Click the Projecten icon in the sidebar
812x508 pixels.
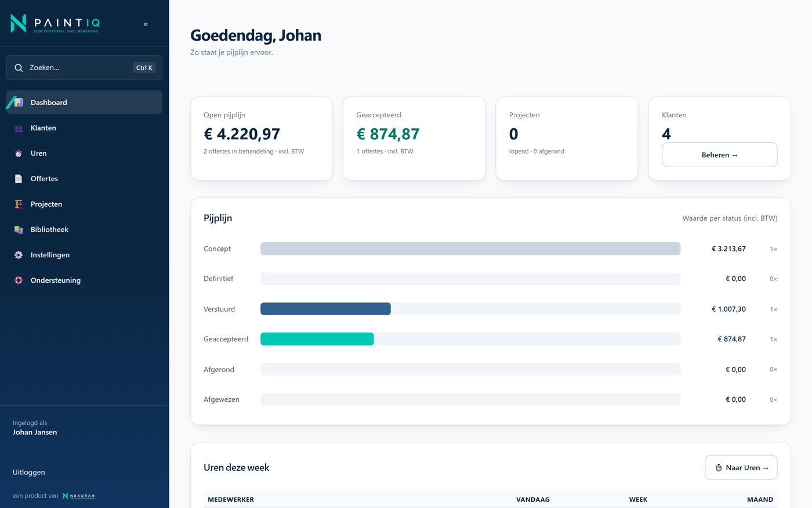[x=19, y=204]
